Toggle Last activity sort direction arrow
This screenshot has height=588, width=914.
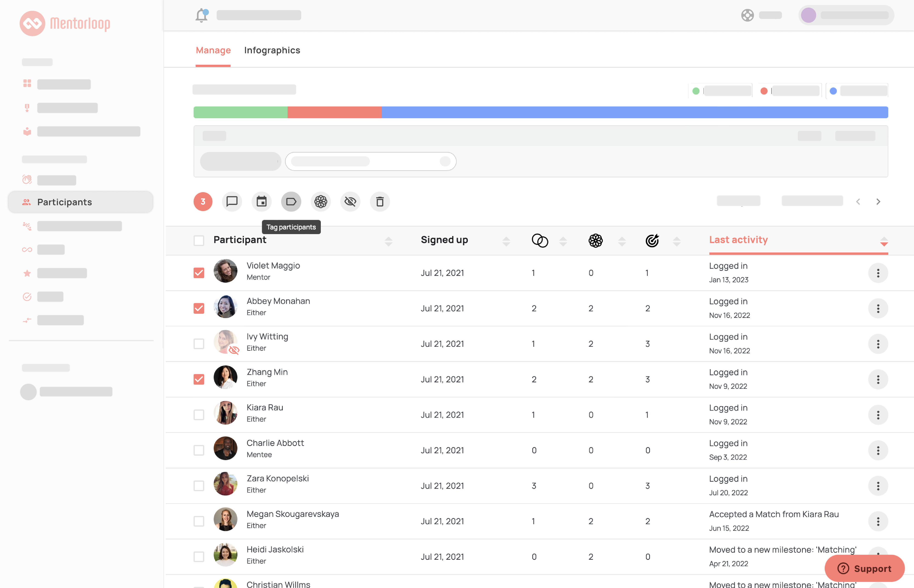[884, 241]
